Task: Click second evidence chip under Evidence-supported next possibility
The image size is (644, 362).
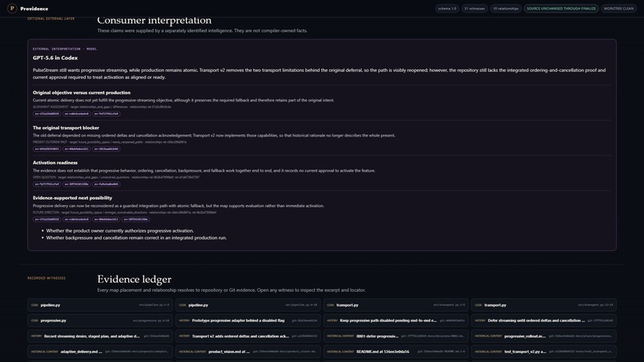Action: point(77,220)
